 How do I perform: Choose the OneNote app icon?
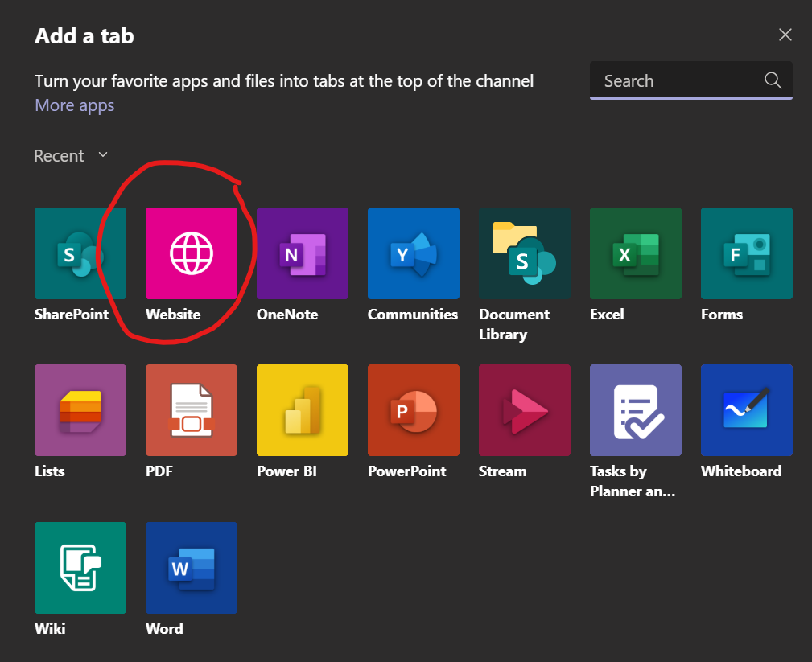303,253
